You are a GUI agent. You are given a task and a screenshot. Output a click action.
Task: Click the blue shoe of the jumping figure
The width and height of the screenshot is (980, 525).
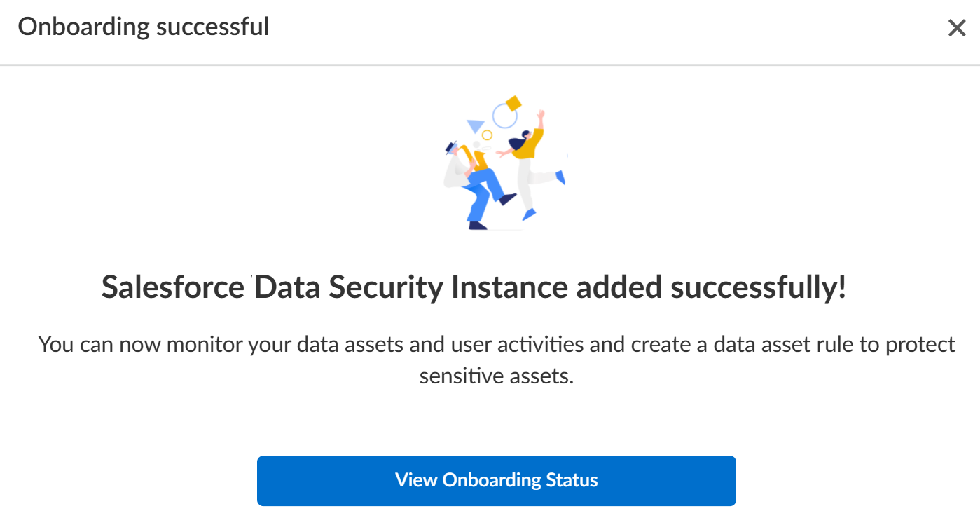[560, 177]
